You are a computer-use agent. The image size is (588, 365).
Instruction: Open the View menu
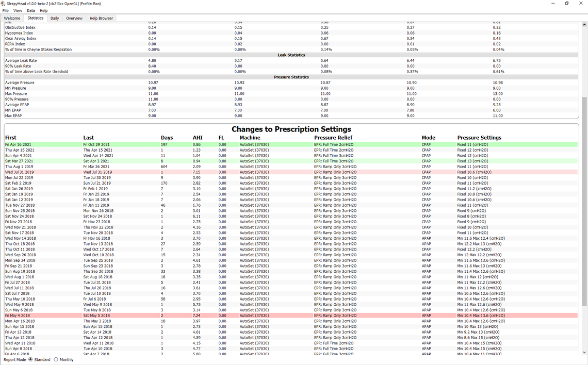pyautogui.click(x=18, y=10)
